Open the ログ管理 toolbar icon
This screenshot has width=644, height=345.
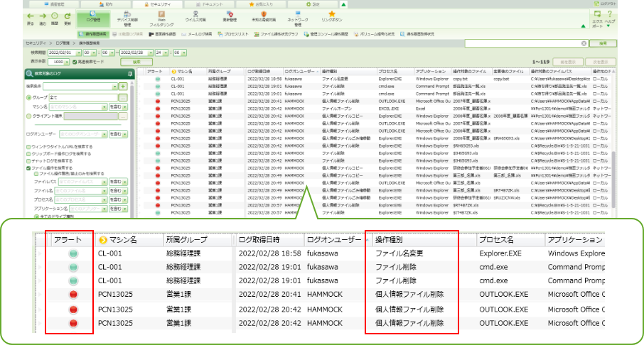tap(93, 18)
